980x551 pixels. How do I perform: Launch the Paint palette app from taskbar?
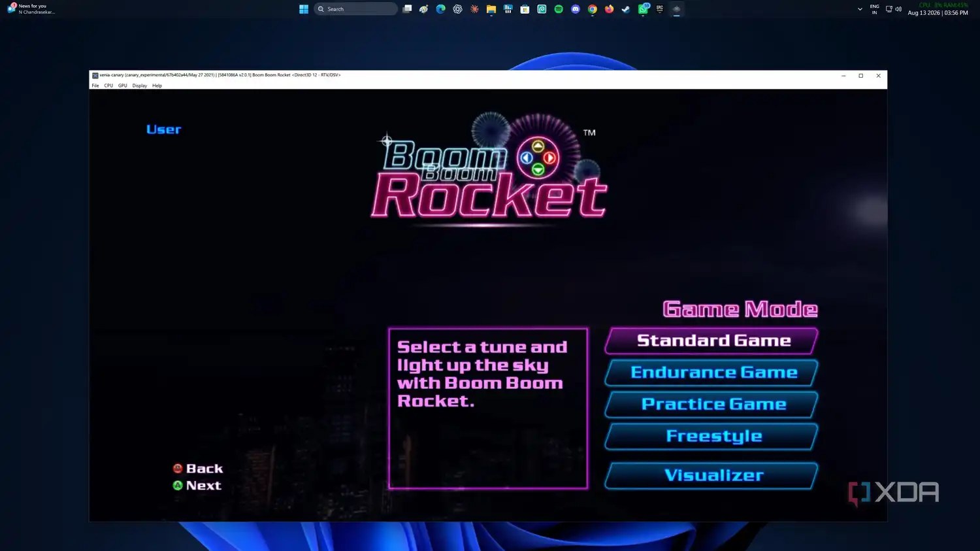click(424, 9)
